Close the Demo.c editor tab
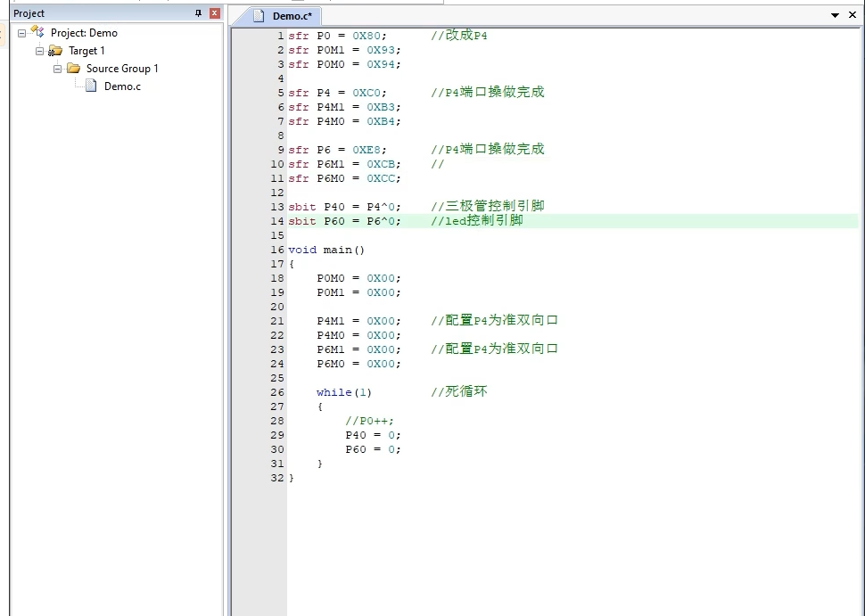This screenshot has width=865, height=616. 853,15
